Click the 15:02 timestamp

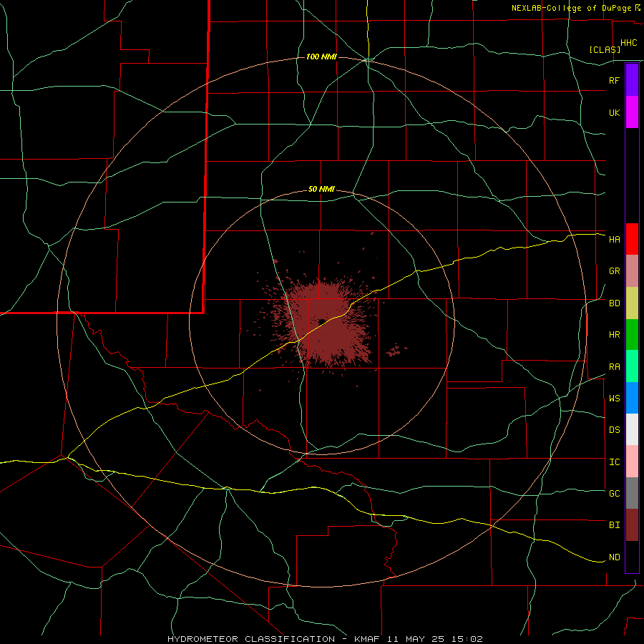point(468,639)
